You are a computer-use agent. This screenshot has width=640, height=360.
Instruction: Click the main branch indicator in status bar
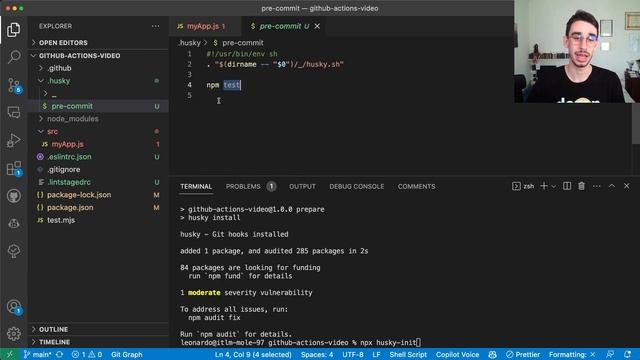[37, 354]
